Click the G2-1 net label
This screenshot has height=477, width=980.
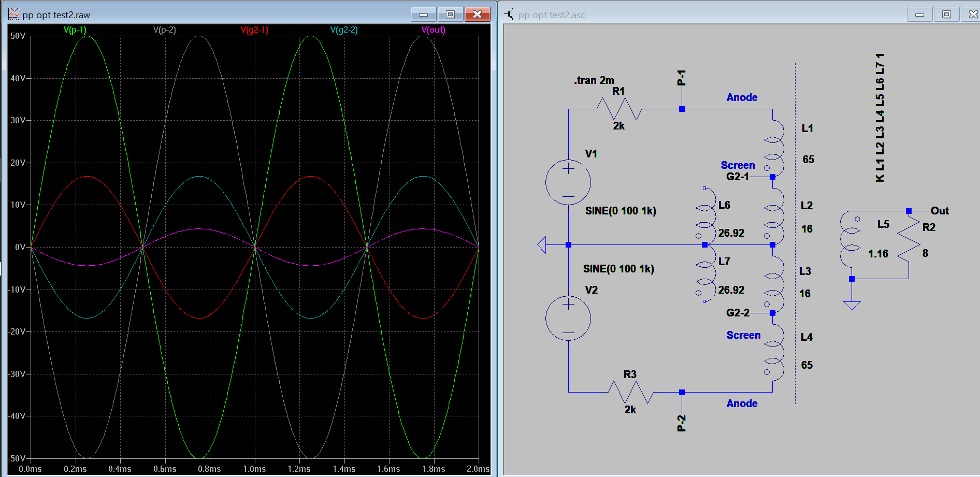[x=738, y=177]
